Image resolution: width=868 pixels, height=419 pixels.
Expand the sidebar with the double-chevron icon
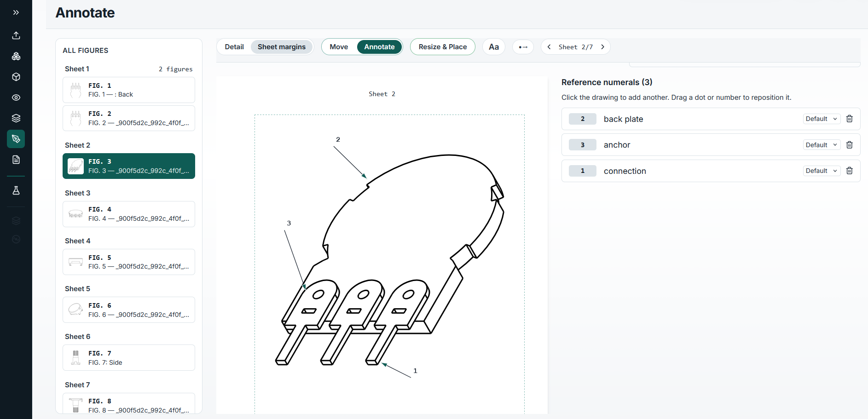pos(16,12)
